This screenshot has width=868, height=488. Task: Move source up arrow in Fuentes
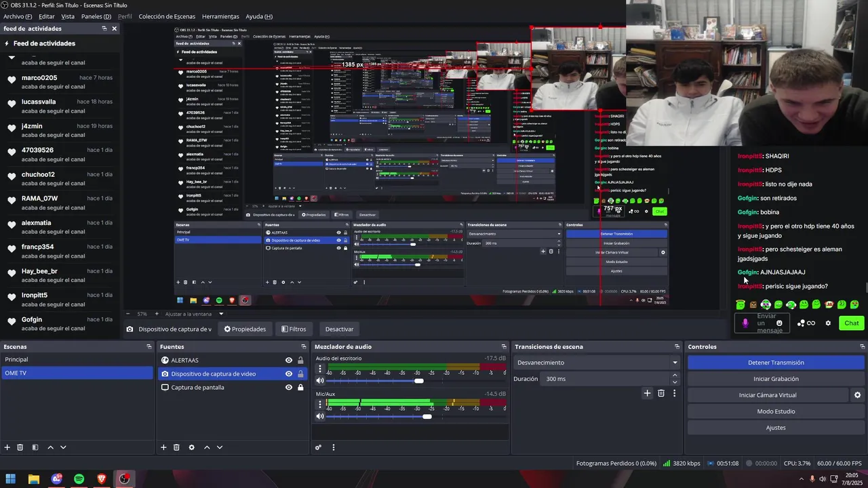pos(207,447)
